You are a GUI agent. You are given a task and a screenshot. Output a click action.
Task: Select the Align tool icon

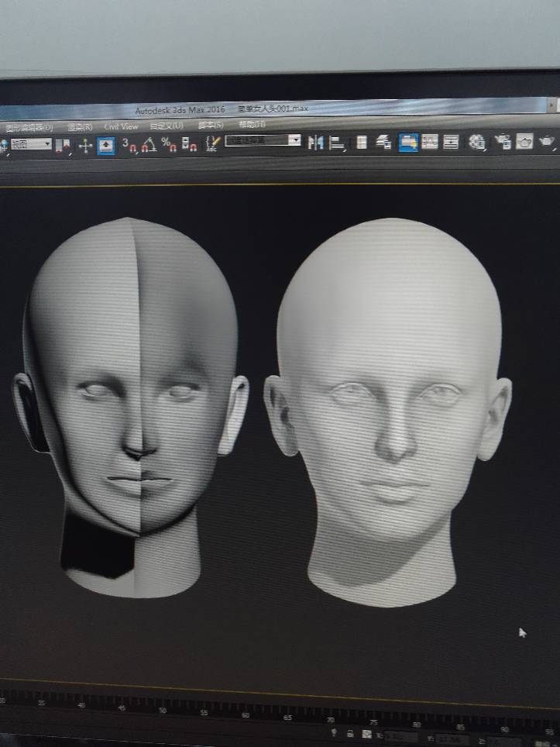coord(337,143)
